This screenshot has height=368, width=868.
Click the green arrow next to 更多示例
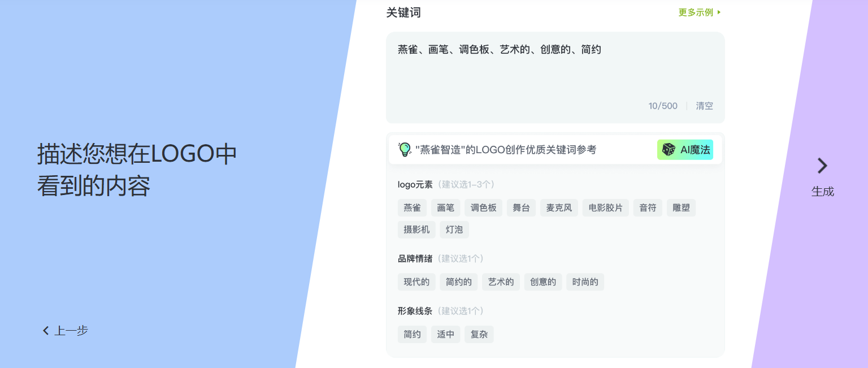(x=719, y=12)
